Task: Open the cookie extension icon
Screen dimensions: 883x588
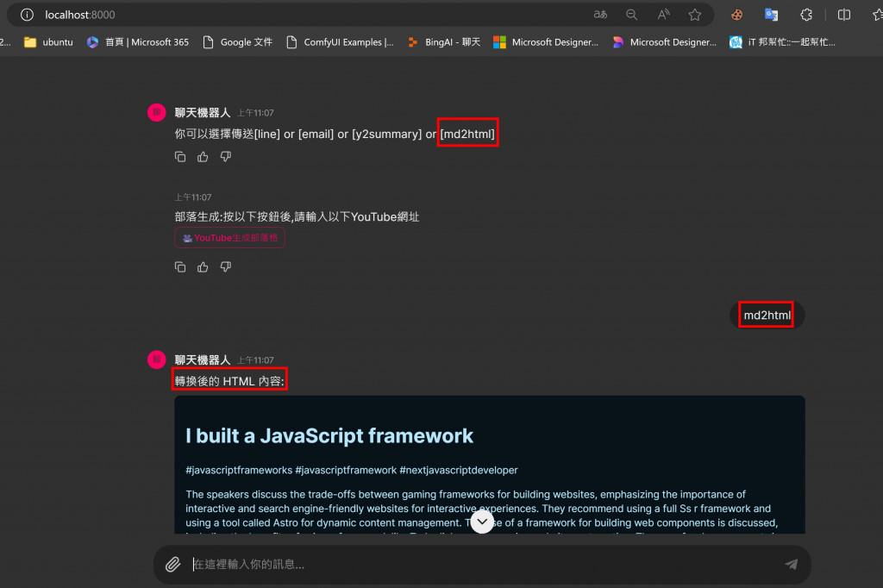Action: tap(736, 15)
